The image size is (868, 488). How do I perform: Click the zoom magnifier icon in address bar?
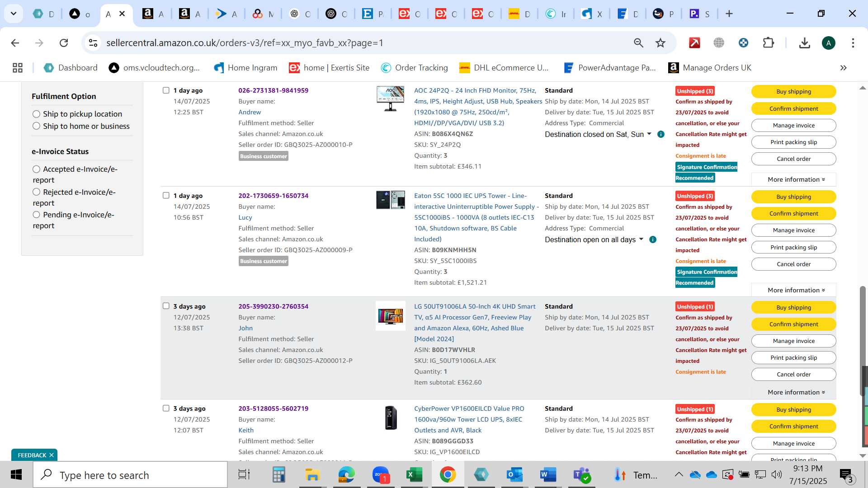(638, 43)
